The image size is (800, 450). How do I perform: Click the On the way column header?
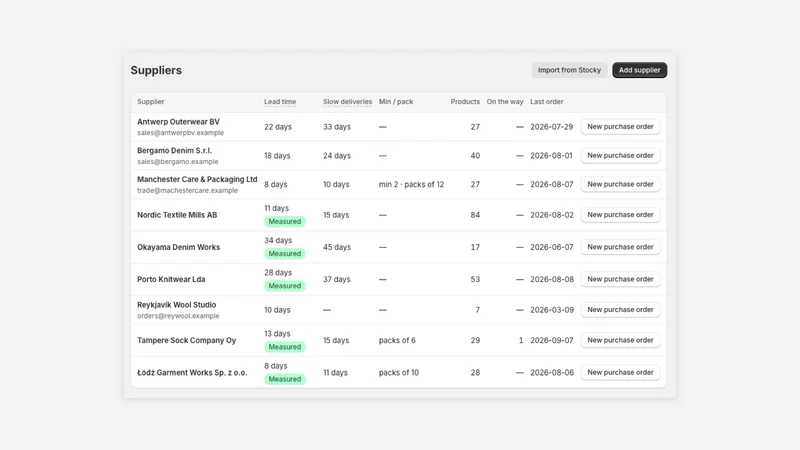tap(505, 102)
